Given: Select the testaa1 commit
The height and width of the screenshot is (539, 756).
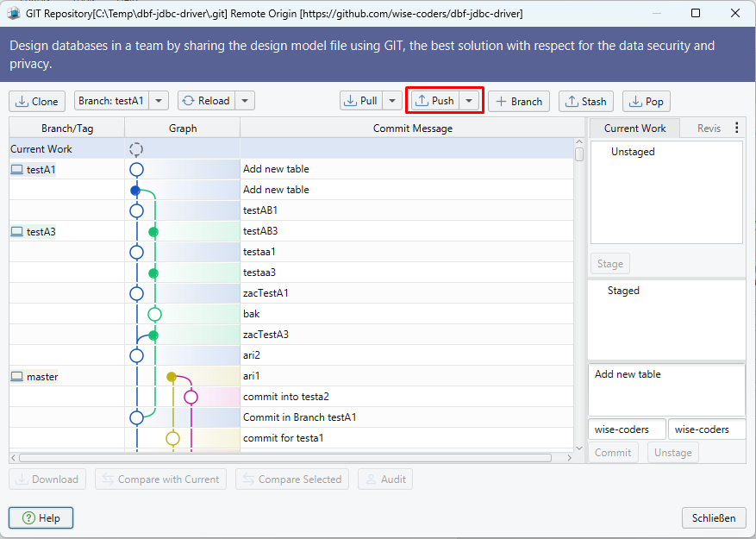Looking at the screenshot, I should (x=259, y=252).
